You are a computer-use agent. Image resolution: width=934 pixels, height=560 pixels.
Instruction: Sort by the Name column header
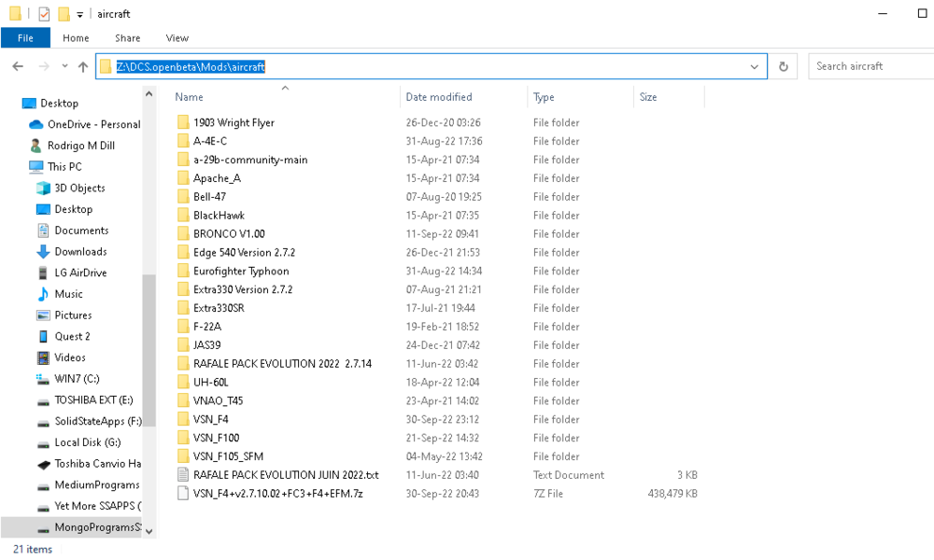tap(189, 97)
